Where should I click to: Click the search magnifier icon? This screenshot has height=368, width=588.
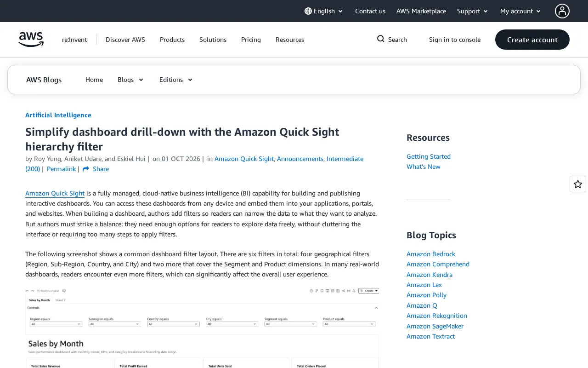pyautogui.click(x=381, y=39)
